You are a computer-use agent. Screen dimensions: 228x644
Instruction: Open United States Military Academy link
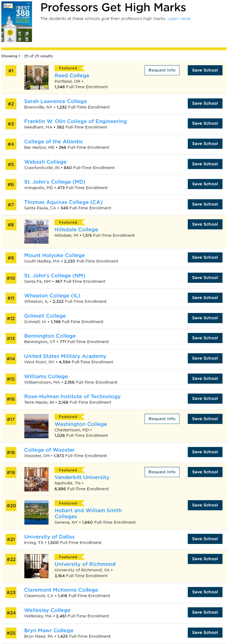(x=65, y=356)
